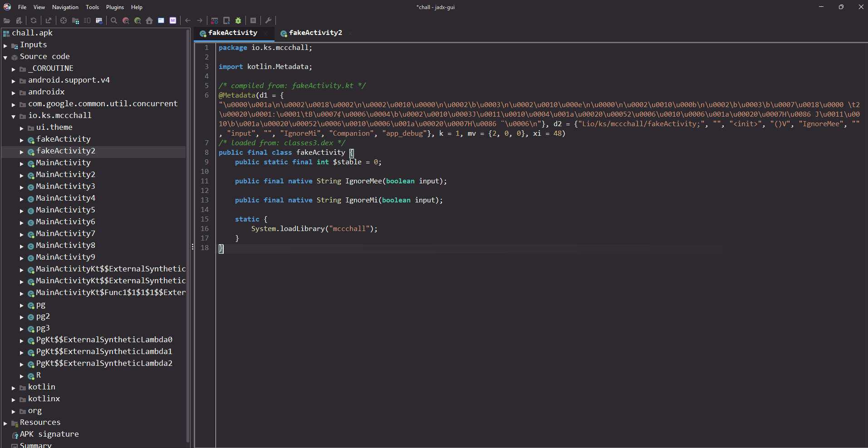
Task: Open Preferences with the wrench icon
Action: point(268,20)
